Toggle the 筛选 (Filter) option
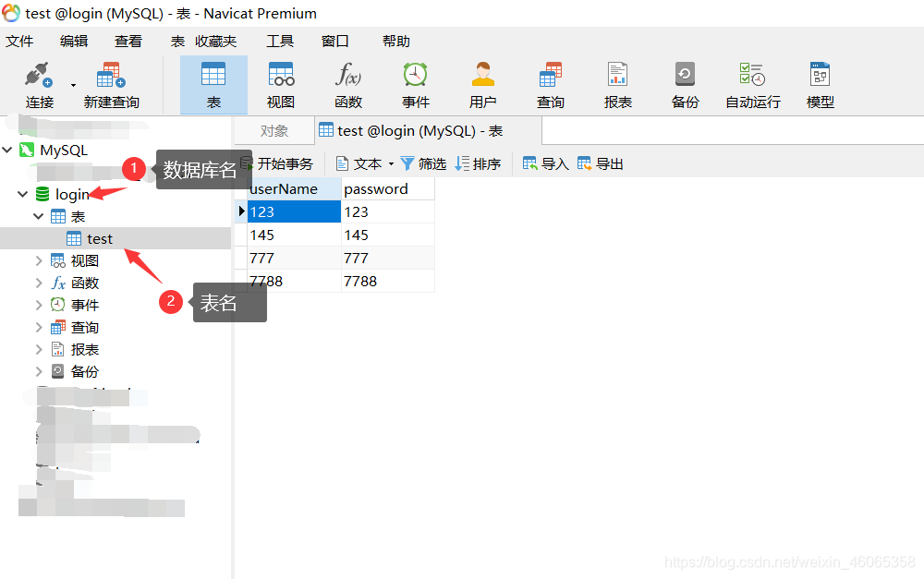 click(423, 163)
